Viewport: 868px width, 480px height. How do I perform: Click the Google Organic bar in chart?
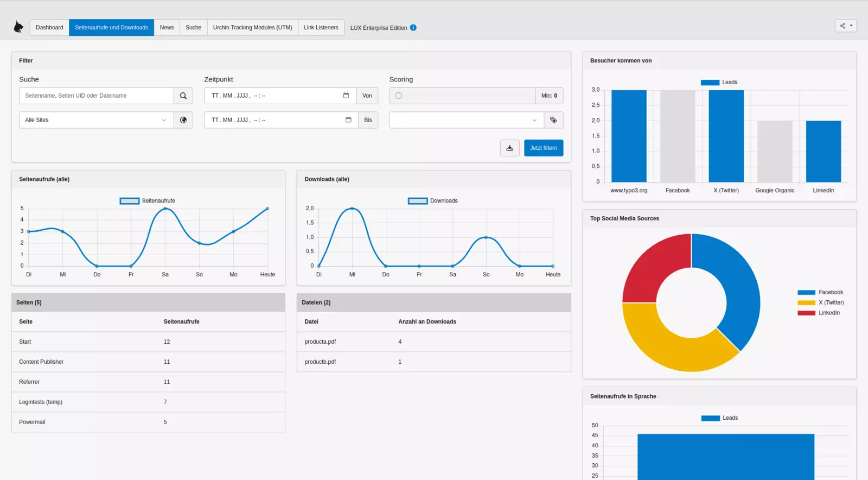(x=775, y=151)
